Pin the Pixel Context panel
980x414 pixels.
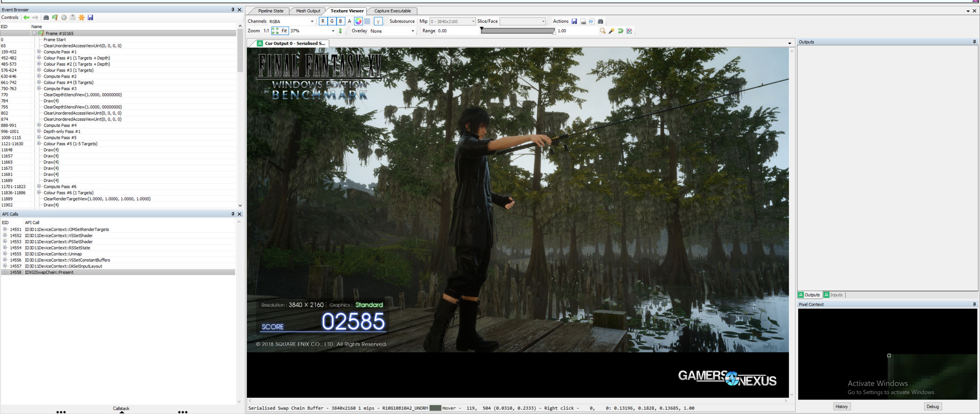point(974,304)
